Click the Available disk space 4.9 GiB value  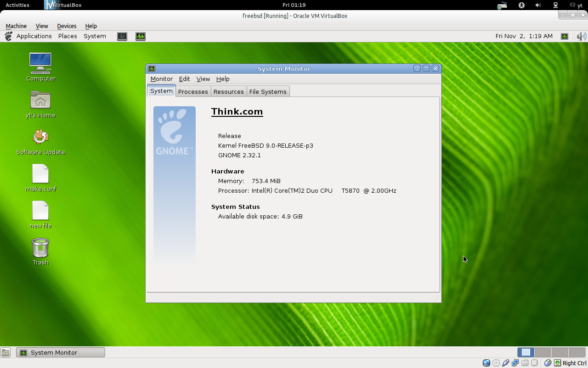point(292,217)
